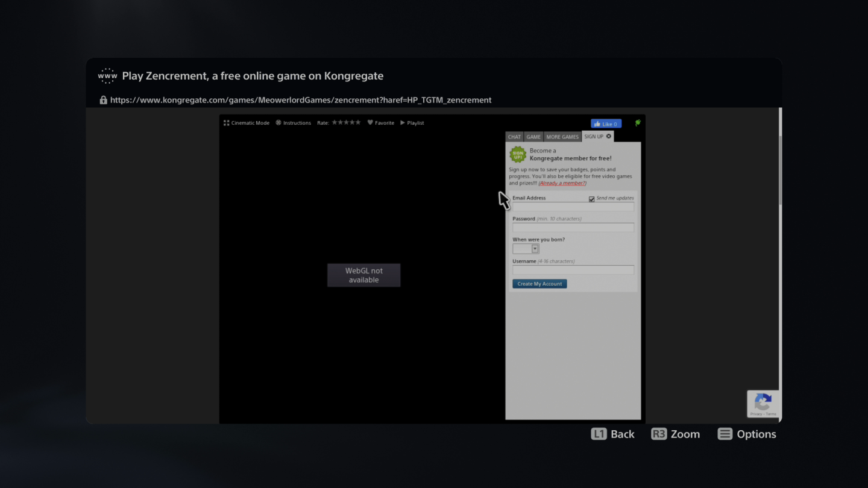Open the MORE GAMES tab
Viewport: 868px width, 488px height.
[562, 136]
